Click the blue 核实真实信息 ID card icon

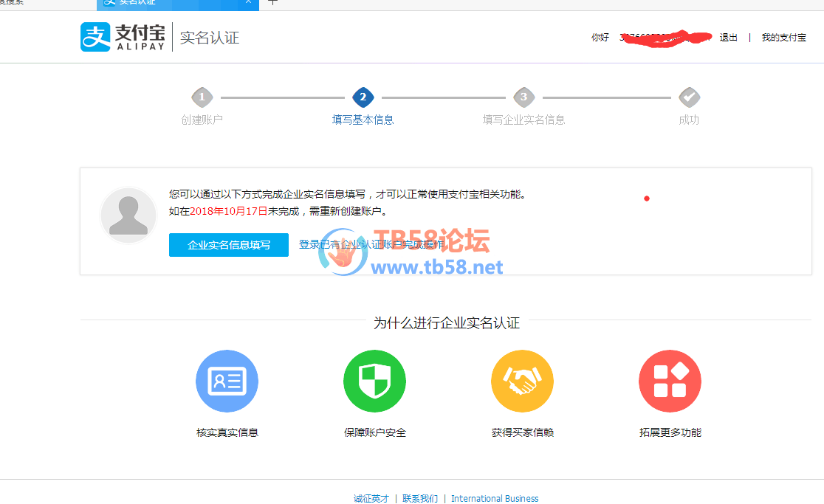[227, 382]
